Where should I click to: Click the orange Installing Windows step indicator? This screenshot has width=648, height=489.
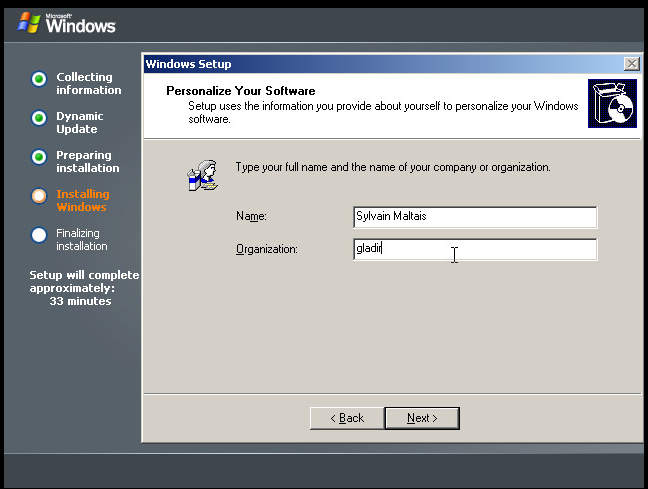tap(39, 196)
